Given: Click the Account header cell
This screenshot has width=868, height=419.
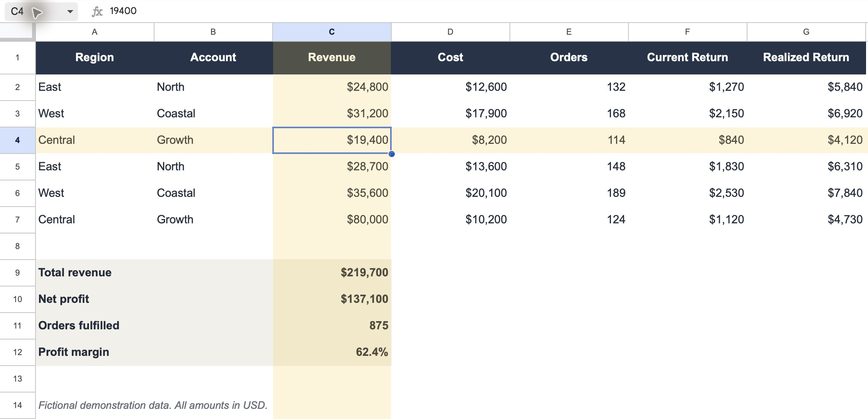Looking at the screenshot, I should pos(213,58).
